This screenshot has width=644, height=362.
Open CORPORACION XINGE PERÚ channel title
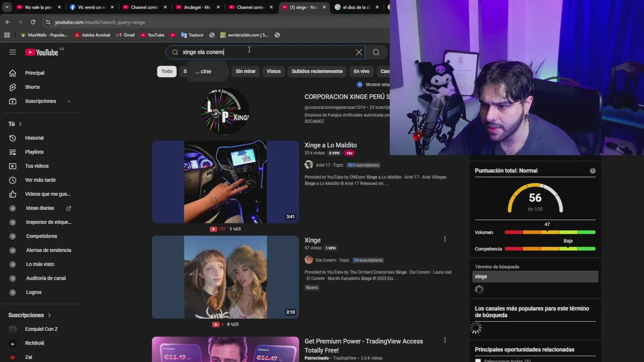[x=347, y=97]
